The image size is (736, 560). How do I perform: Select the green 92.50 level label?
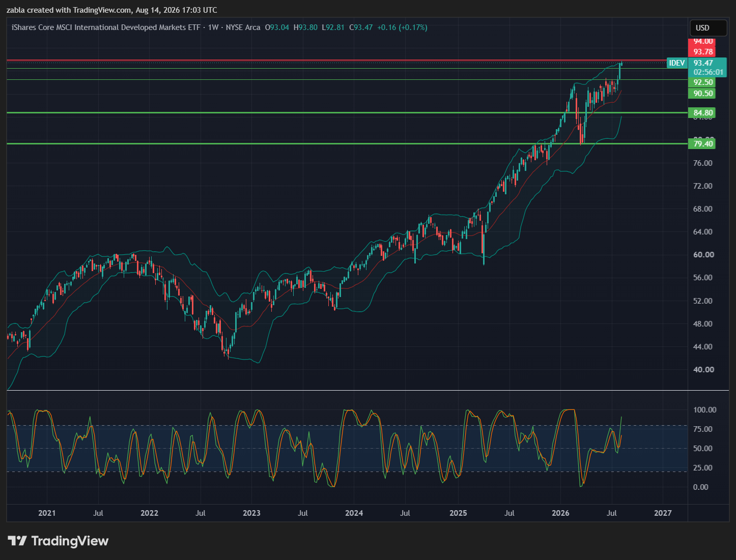(703, 82)
